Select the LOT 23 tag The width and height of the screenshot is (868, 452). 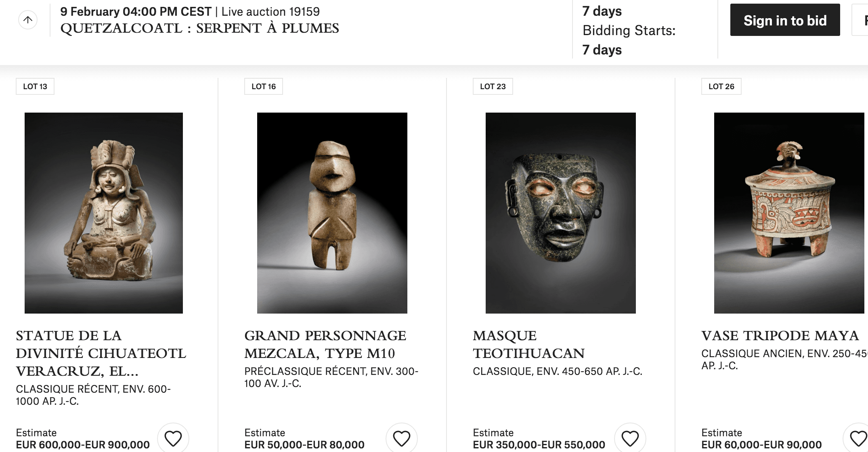(x=493, y=86)
